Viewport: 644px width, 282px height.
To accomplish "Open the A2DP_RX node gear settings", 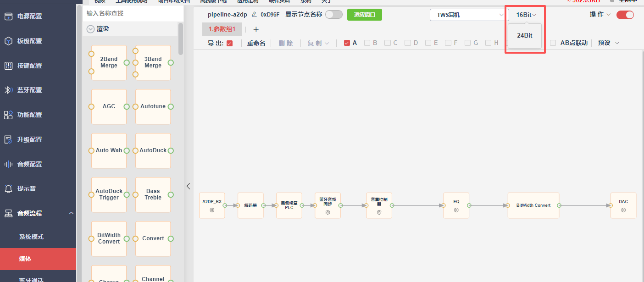I will tap(212, 210).
